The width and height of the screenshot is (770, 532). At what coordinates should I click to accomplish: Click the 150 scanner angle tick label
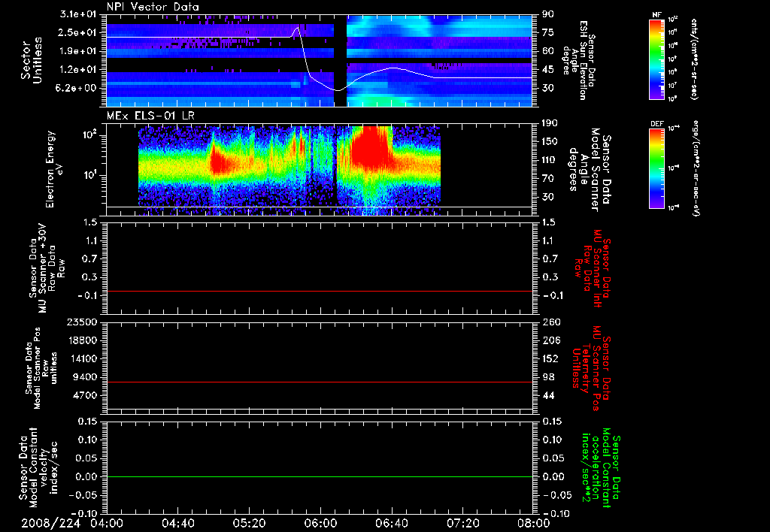550,141
